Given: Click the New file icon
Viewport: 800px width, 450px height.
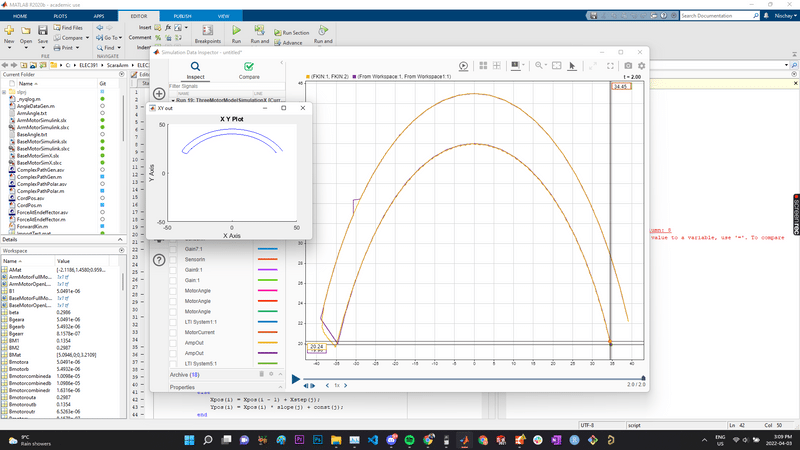Looking at the screenshot, I should point(9,31).
